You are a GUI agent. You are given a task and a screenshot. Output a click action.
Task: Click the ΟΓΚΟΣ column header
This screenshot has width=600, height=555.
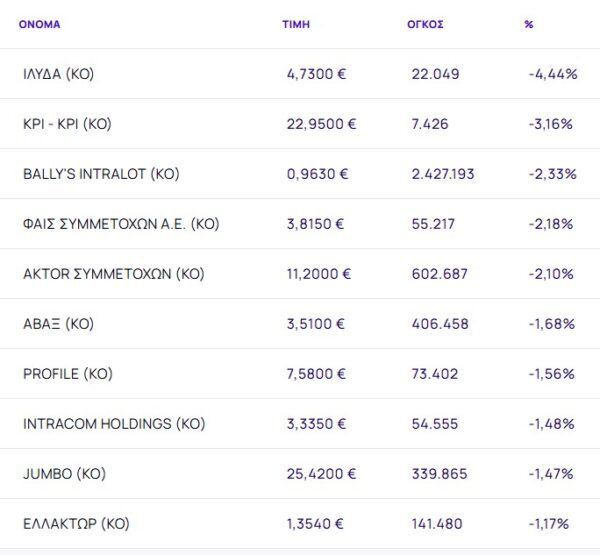click(x=425, y=24)
